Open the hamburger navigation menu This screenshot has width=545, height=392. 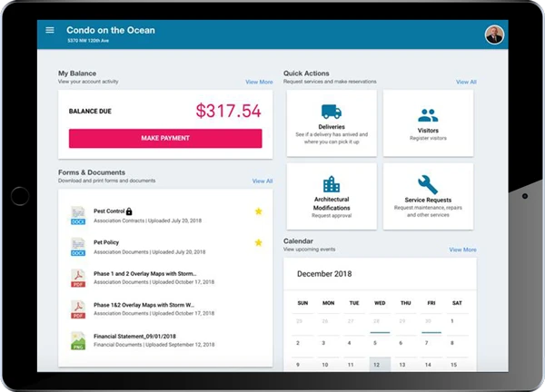[x=50, y=30]
